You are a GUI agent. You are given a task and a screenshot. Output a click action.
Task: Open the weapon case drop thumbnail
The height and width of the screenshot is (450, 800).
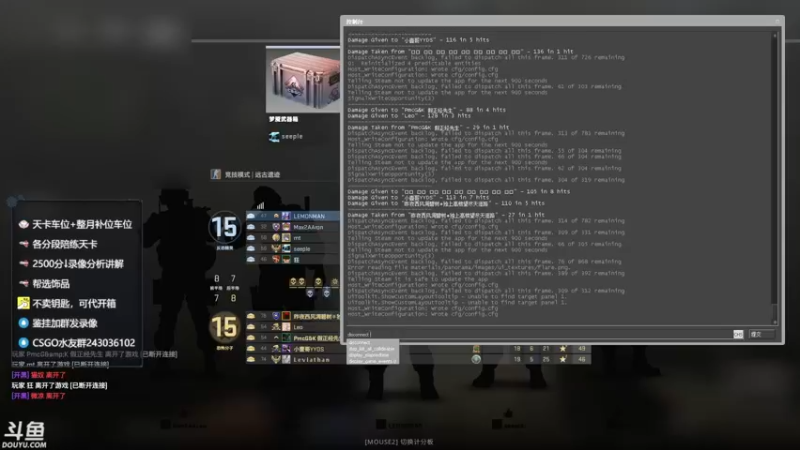pos(303,80)
